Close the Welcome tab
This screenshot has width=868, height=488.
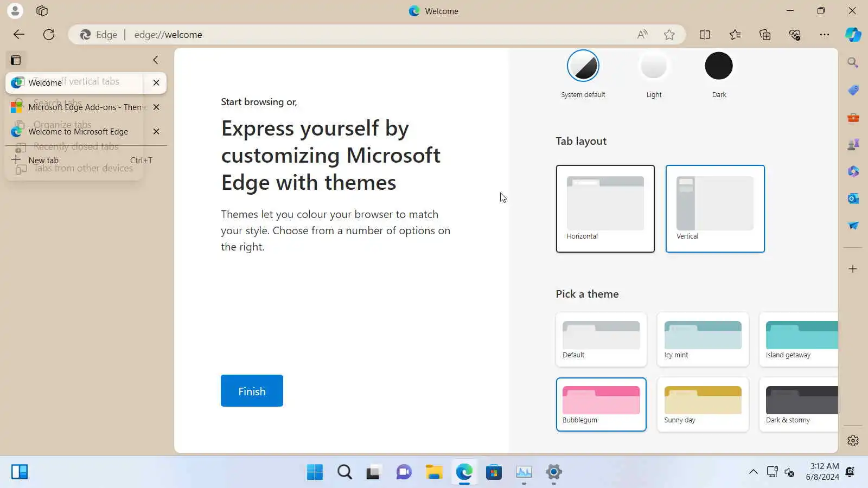point(156,82)
